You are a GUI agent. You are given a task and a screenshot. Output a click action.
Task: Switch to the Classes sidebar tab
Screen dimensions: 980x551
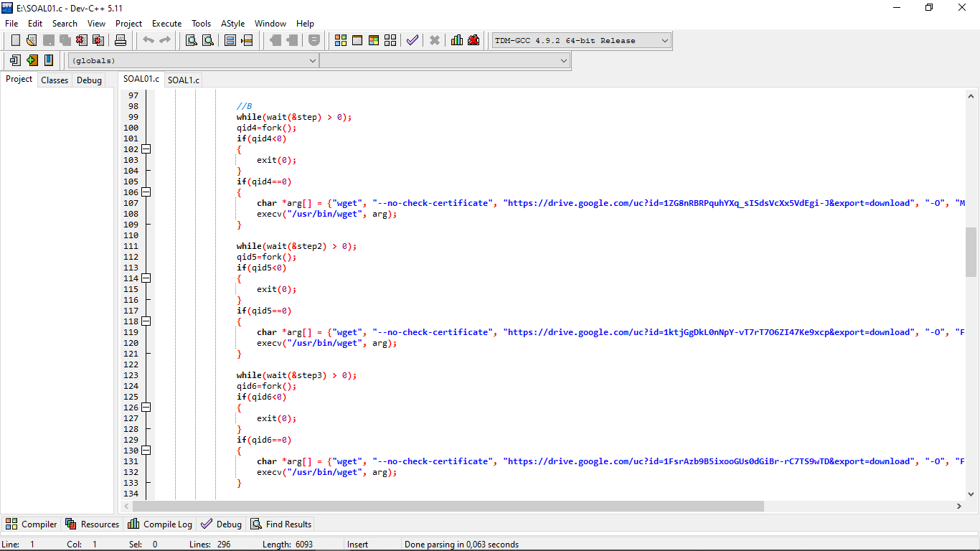[55, 80]
